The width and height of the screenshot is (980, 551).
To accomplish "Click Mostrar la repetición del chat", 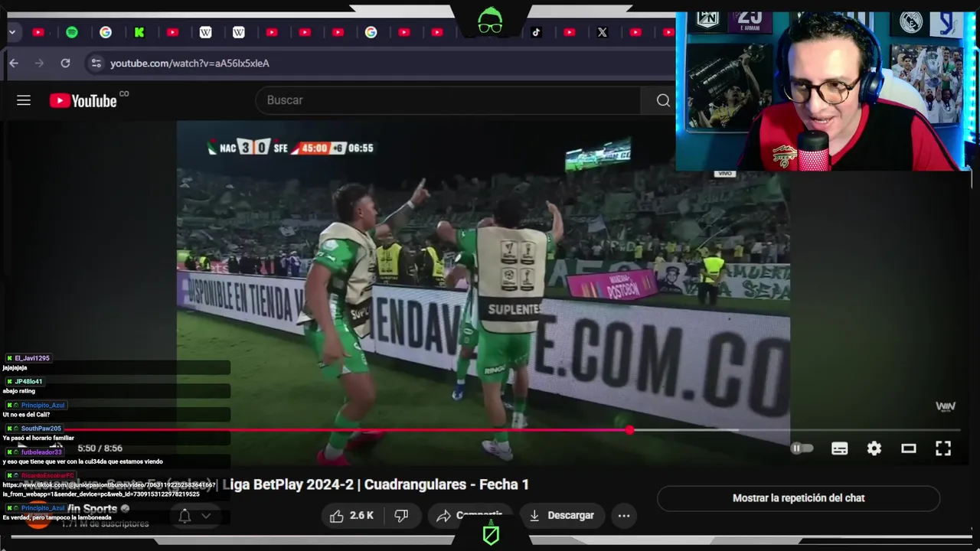I will pos(799,498).
